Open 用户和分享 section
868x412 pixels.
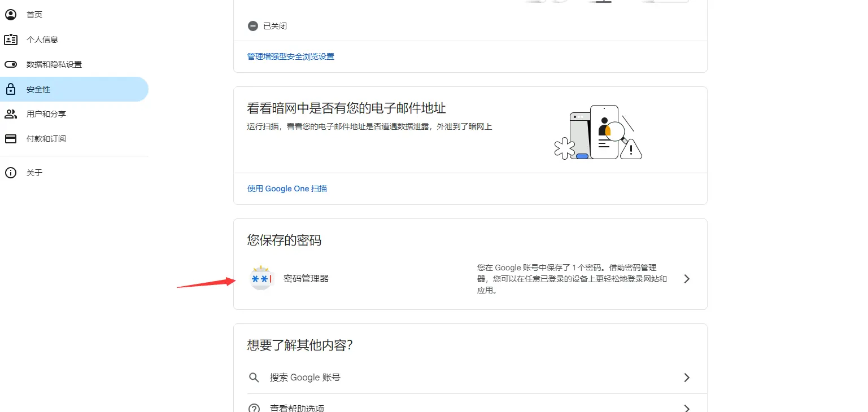point(74,114)
